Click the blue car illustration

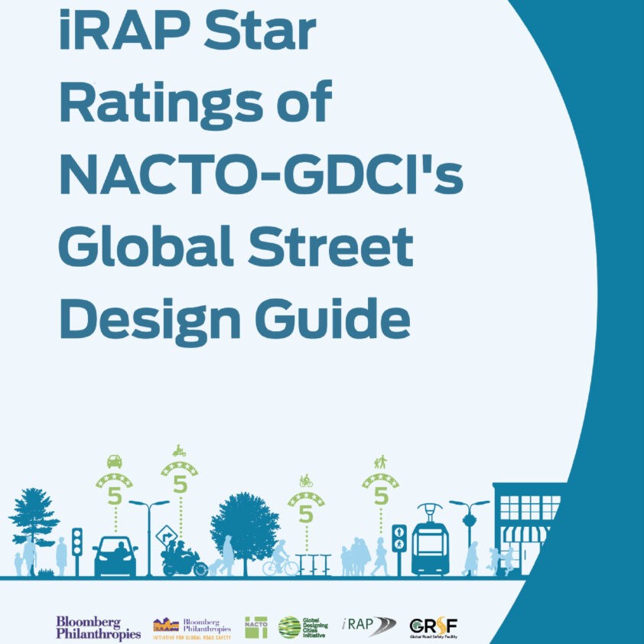(x=115, y=556)
